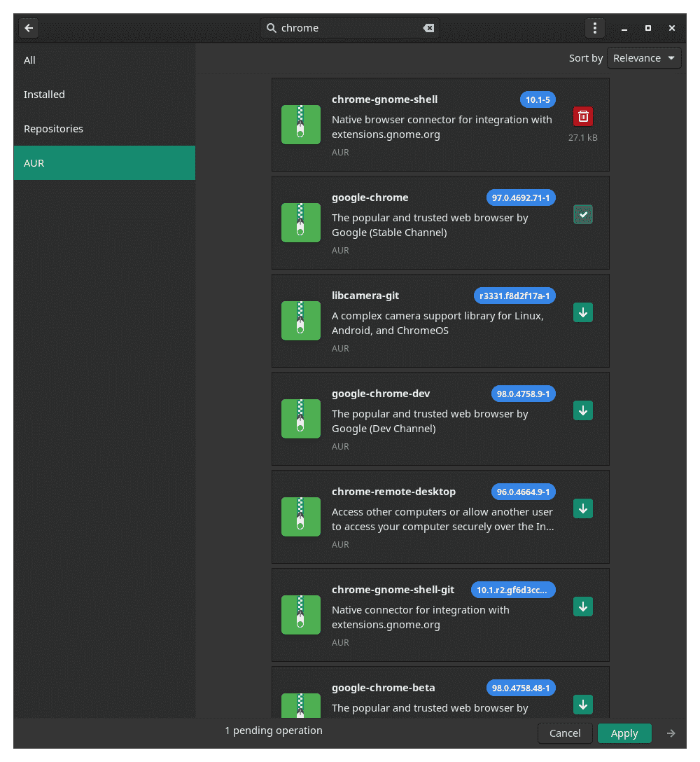Click the search magnifier icon
This screenshot has height=762, width=700.
click(271, 28)
